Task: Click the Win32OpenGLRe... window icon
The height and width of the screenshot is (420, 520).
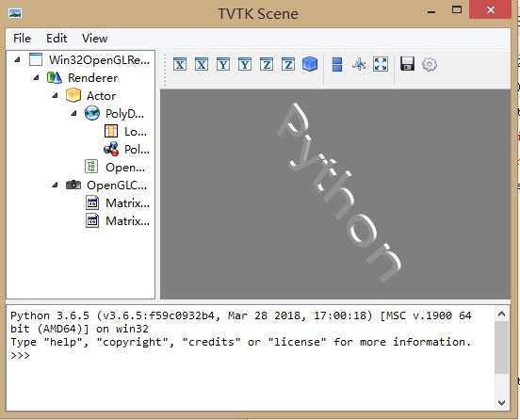Action: 36,59
